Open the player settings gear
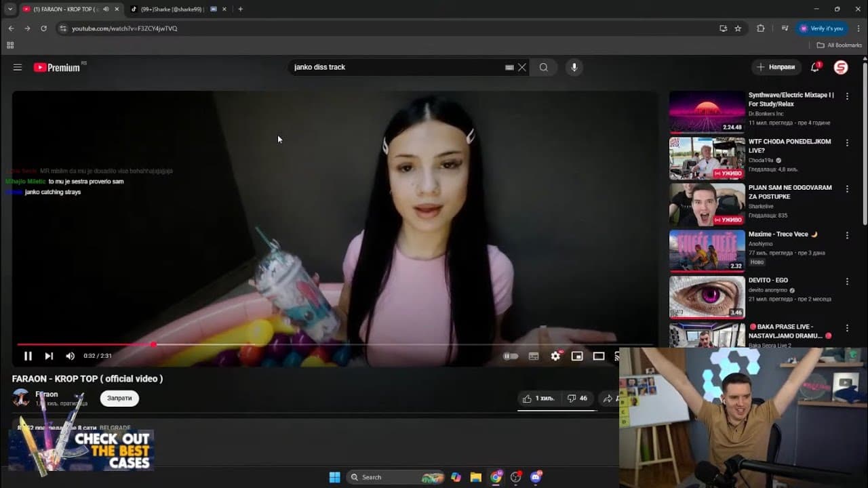 tap(555, 356)
